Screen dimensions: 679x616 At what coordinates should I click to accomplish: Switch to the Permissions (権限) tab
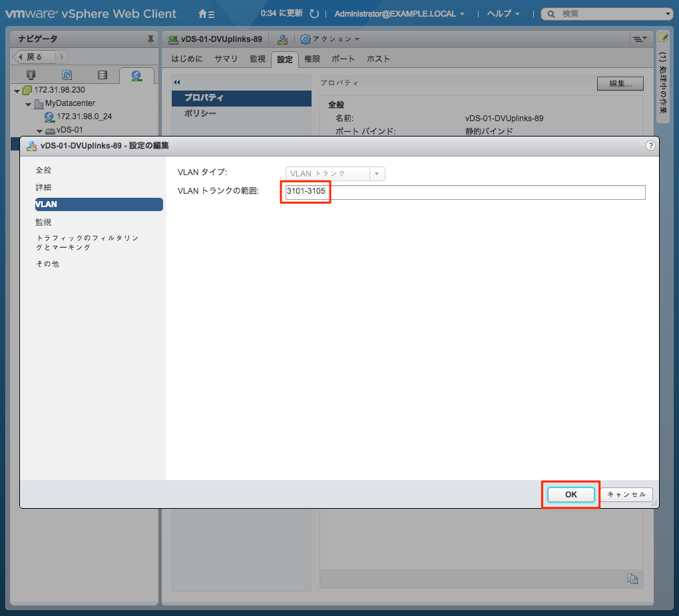click(x=312, y=59)
